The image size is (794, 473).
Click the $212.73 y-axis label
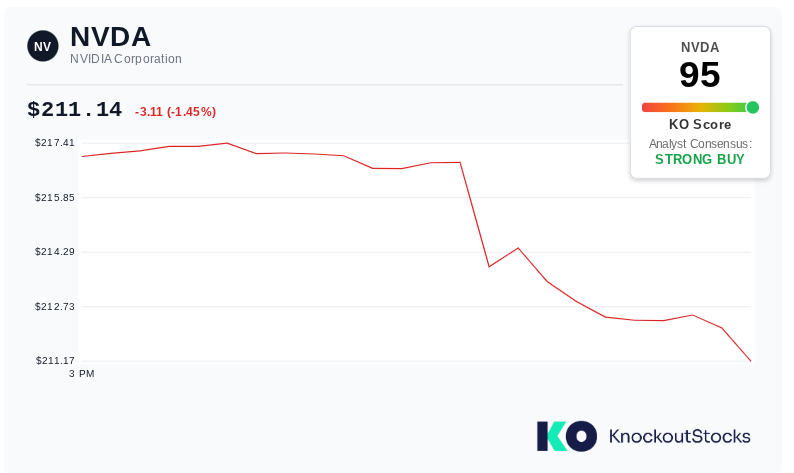[x=55, y=306]
